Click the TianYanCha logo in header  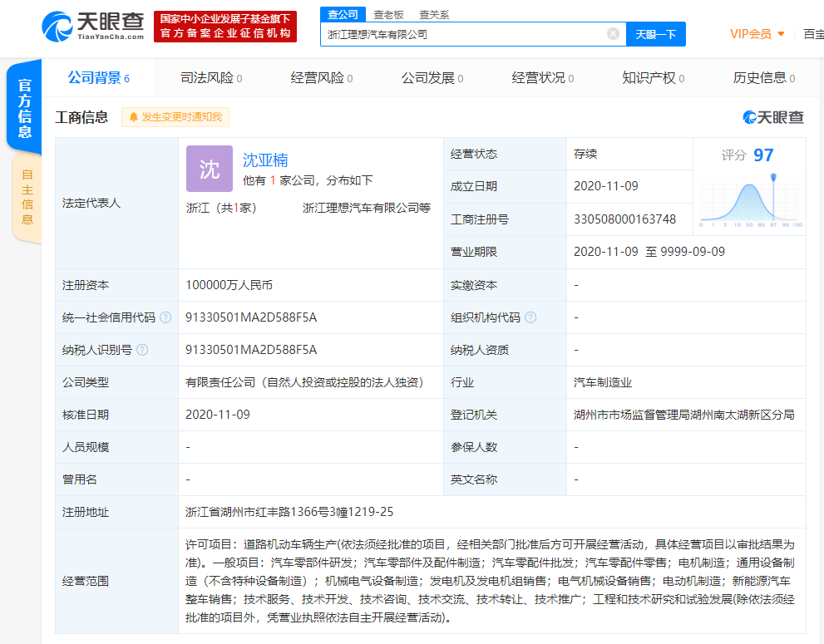[x=93, y=27]
